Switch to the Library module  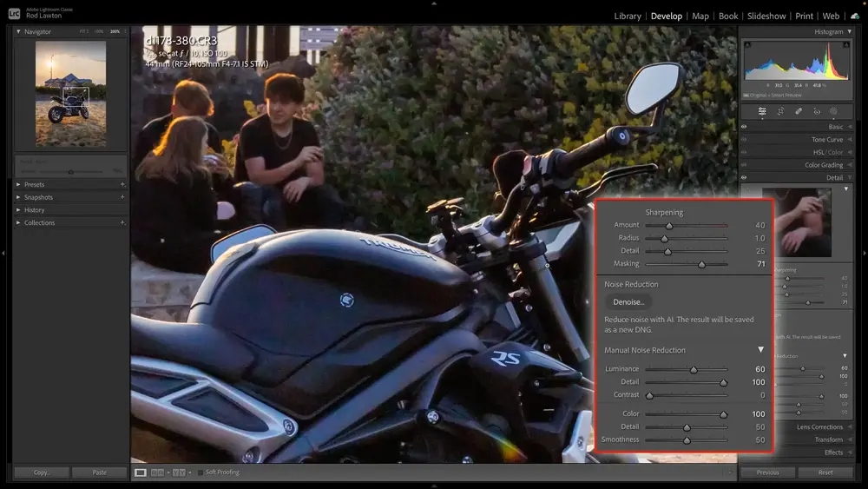(627, 16)
